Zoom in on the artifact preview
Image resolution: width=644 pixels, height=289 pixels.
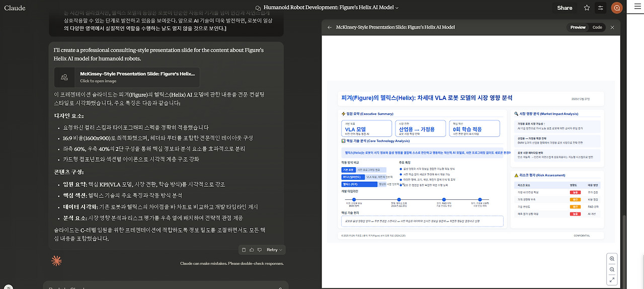[612, 259]
